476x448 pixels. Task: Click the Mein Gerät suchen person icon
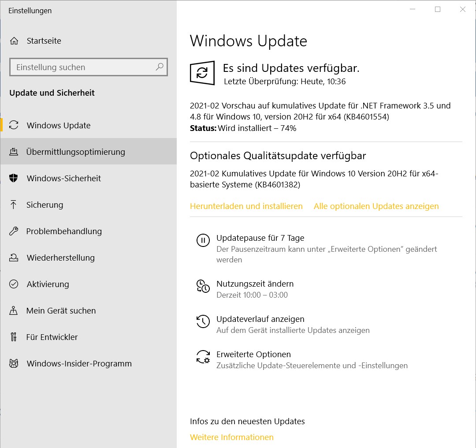[13, 310]
